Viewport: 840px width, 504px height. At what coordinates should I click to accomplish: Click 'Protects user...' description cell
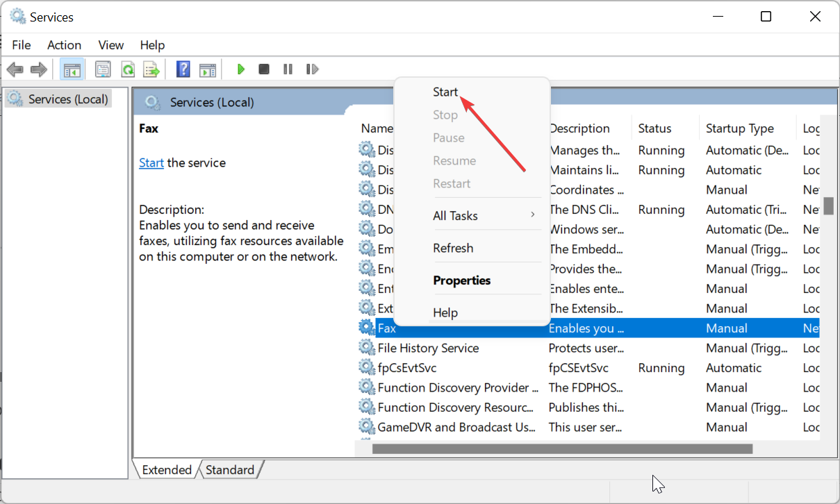[586, 348]
